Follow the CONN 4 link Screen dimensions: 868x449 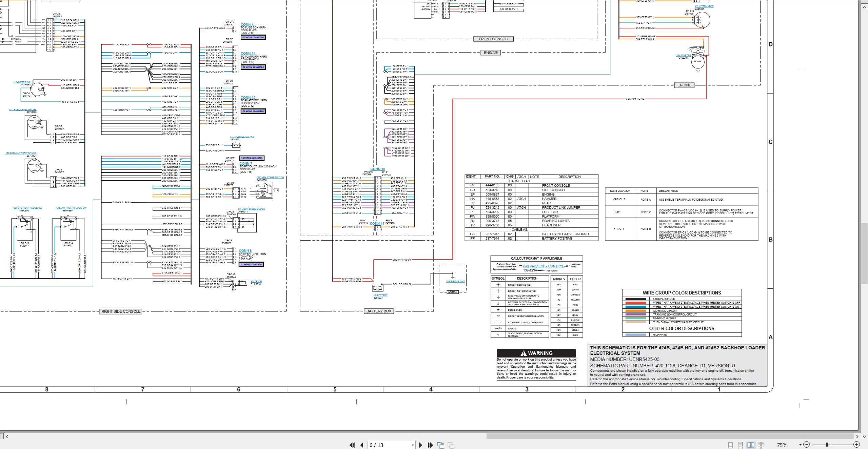click(x=247, y=25)
